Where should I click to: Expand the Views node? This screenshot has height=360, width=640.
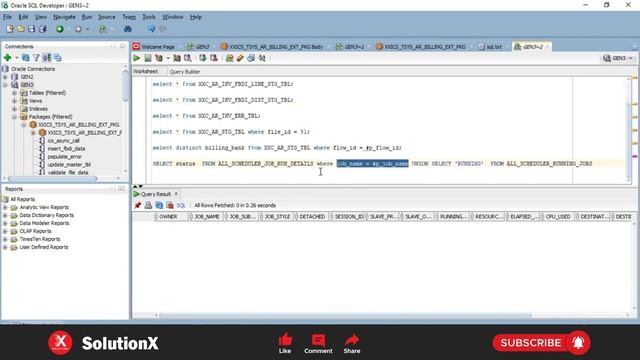tap(15, 101)
